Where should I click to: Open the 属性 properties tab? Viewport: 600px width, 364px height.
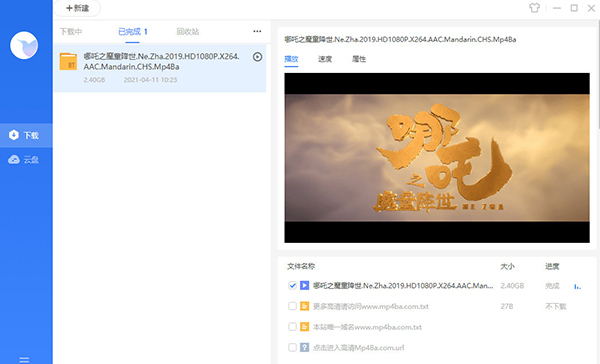click(x=359, y=59)
